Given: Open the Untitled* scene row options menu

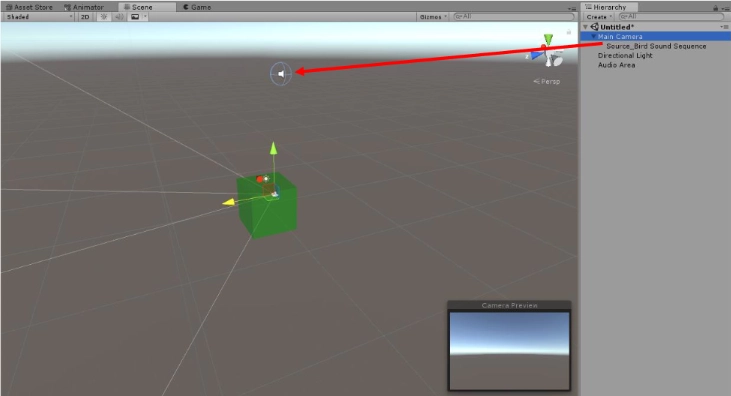Looking at the screenshot, I should tap(724, 27).
